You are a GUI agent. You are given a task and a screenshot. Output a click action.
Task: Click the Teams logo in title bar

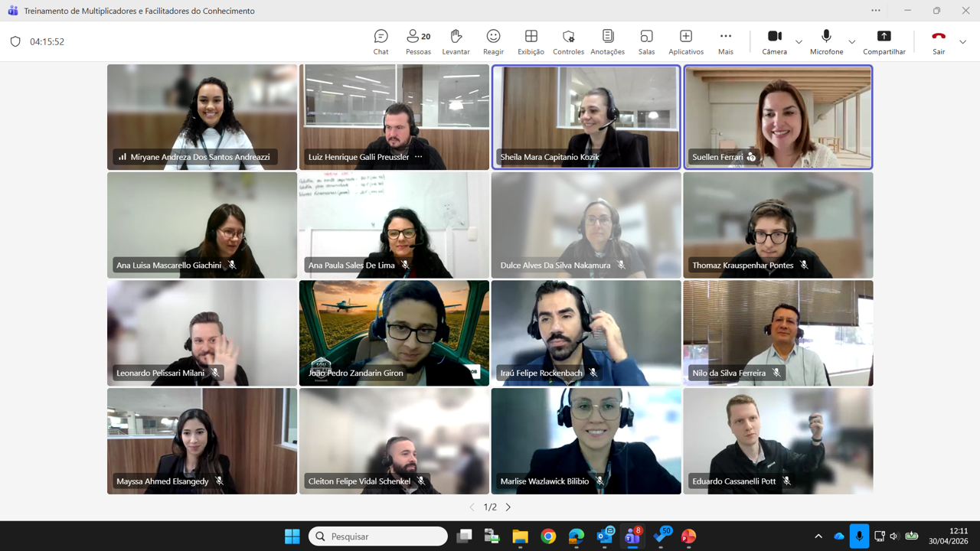[12, 11]
